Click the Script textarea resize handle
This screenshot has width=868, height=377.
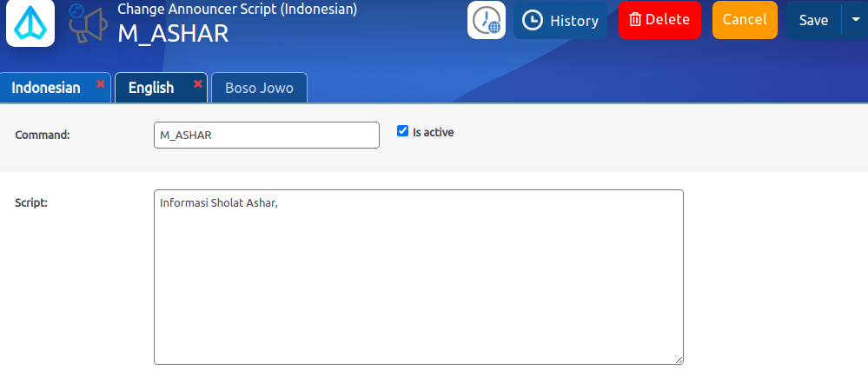679,360
